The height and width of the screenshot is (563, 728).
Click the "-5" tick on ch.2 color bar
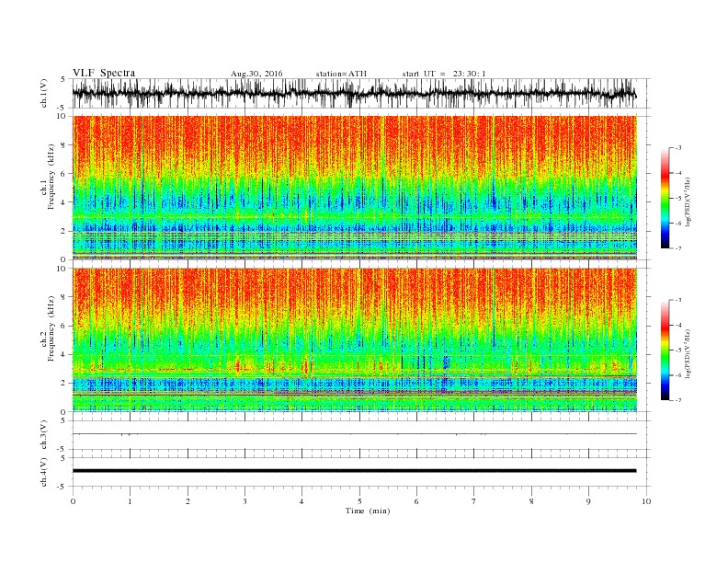677,350
